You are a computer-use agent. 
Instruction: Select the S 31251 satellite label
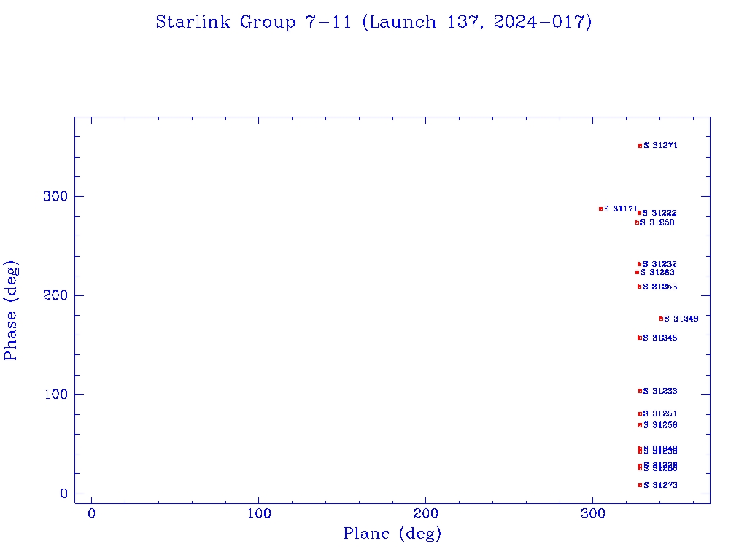[659, 414]
